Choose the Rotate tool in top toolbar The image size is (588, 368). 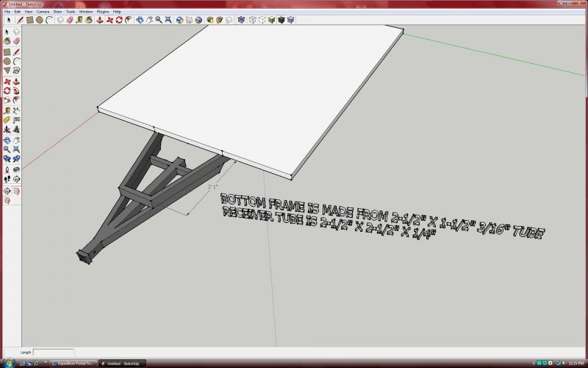click(x=119, y=20)
